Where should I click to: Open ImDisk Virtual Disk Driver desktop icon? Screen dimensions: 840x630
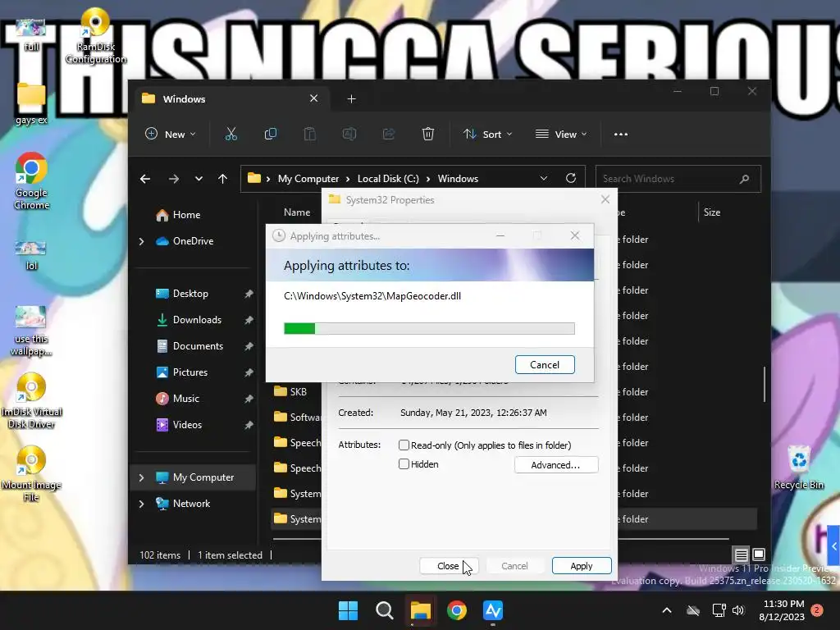(32, 400)
